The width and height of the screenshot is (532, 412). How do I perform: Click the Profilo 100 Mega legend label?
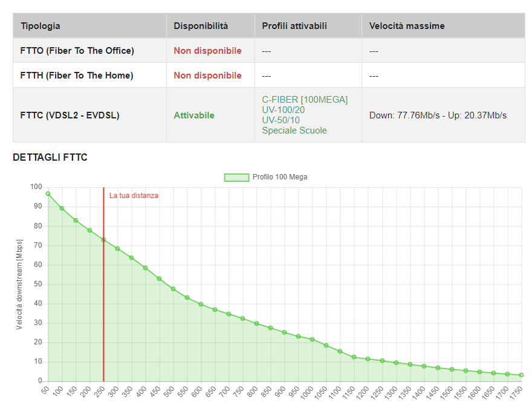tap(280, 177)
